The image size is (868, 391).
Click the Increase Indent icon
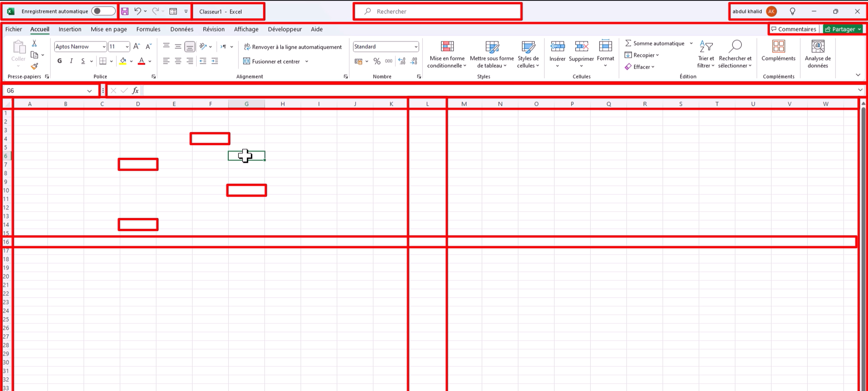pyautogui.click(x=215, y=61)
